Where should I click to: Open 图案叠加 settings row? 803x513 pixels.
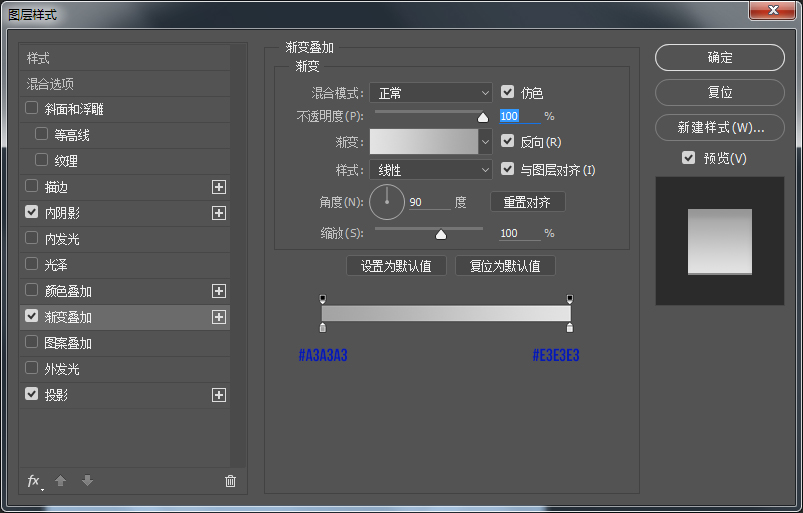tap(125, 343)
